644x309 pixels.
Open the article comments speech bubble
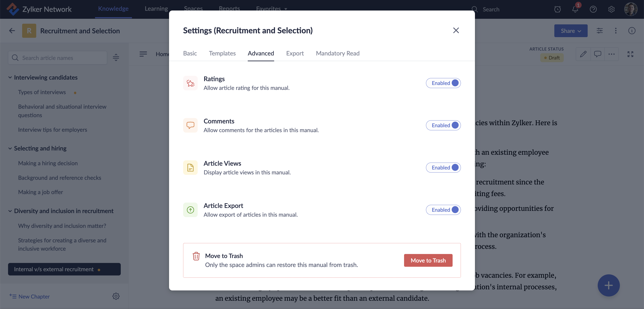coord(597,54)
